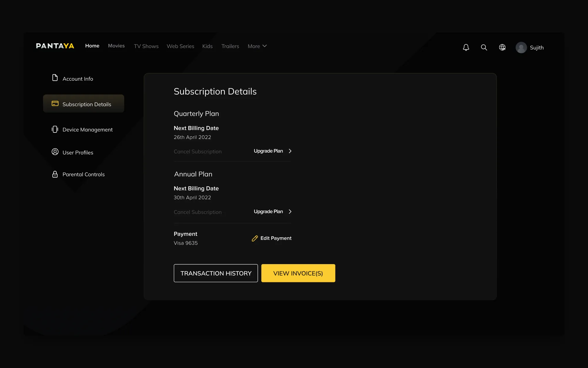Click the search magnifier icon

(x=484, y=47)
